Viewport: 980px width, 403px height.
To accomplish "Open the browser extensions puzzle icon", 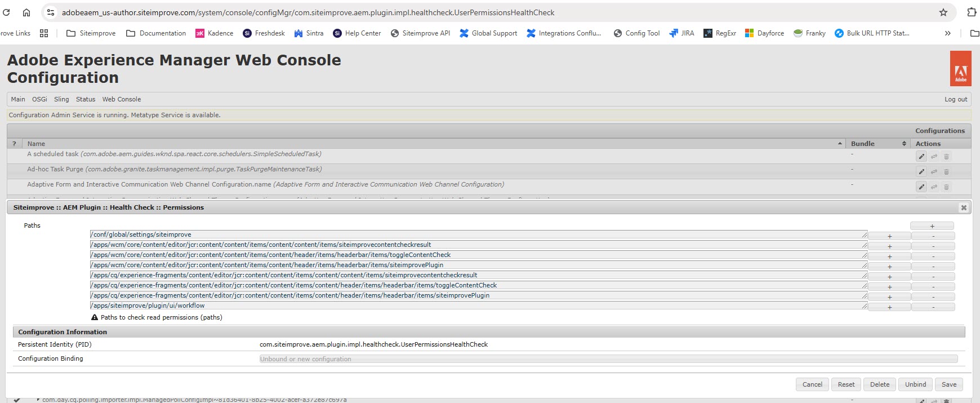I will (x=972, y=12).
